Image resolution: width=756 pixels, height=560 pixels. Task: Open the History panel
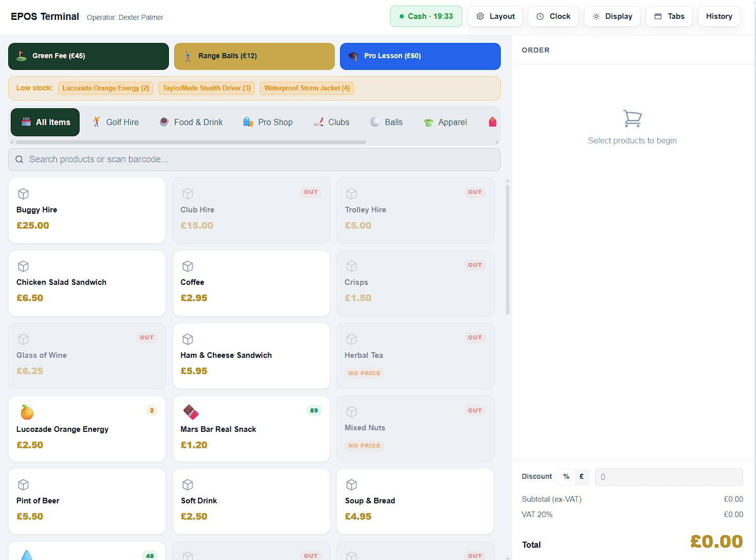[719, 16]
